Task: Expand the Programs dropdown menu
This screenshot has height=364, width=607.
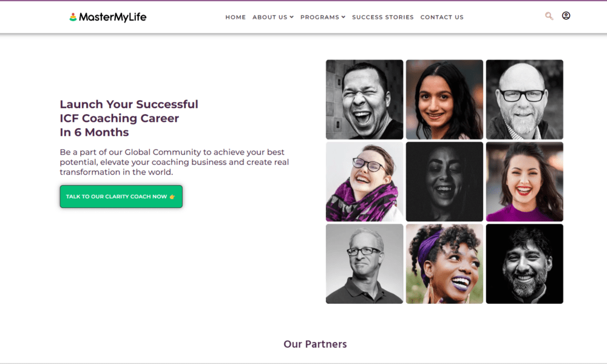Action: [322, 18]
